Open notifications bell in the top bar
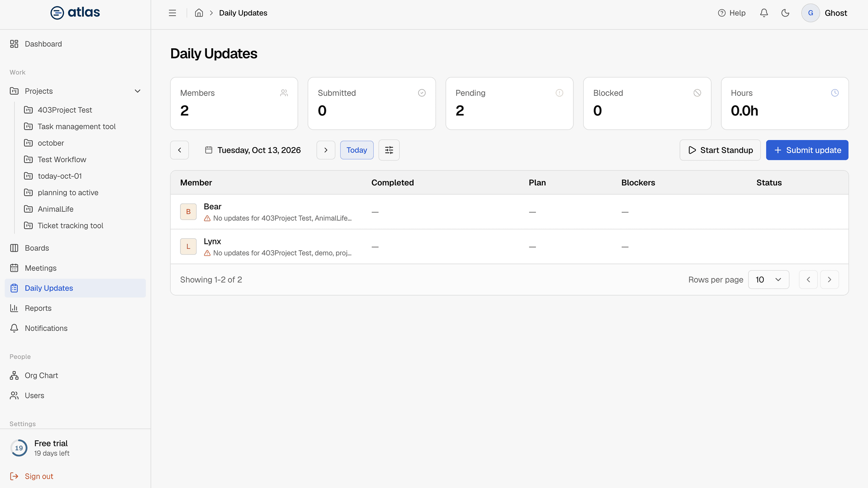The image size is (868, 488). point(764,13)
